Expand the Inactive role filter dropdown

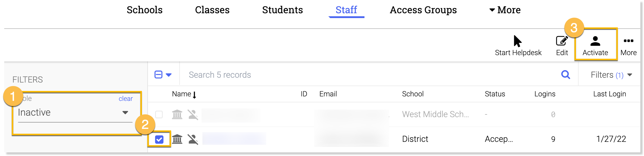click(125, 113)
